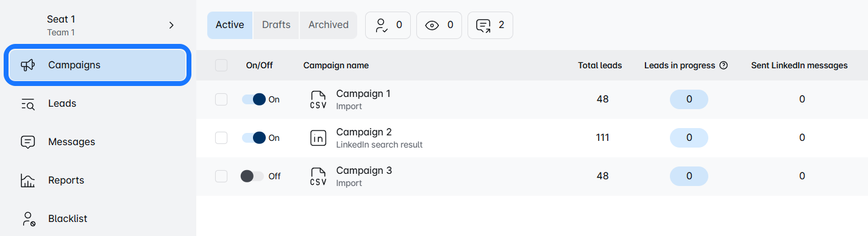The image size is (868, 236).
Task: Click the Campaign 1 CSV file icon
Action: point(318,100)
